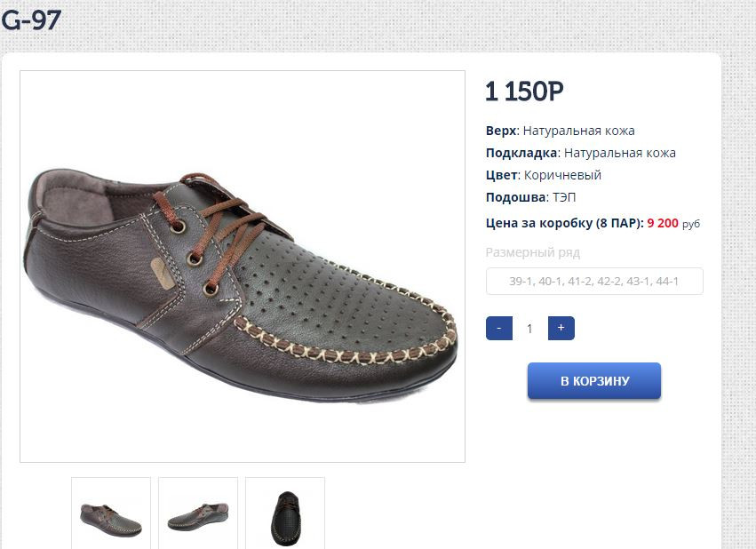Click the Подкладка lining description
Screen dimensions: 756x549
point(580,153)
